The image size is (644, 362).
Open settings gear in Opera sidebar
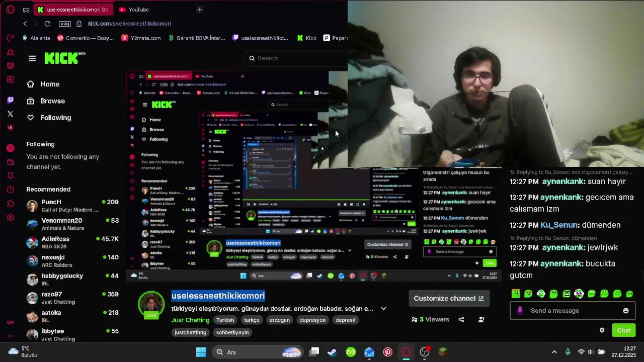pos(11,218)
